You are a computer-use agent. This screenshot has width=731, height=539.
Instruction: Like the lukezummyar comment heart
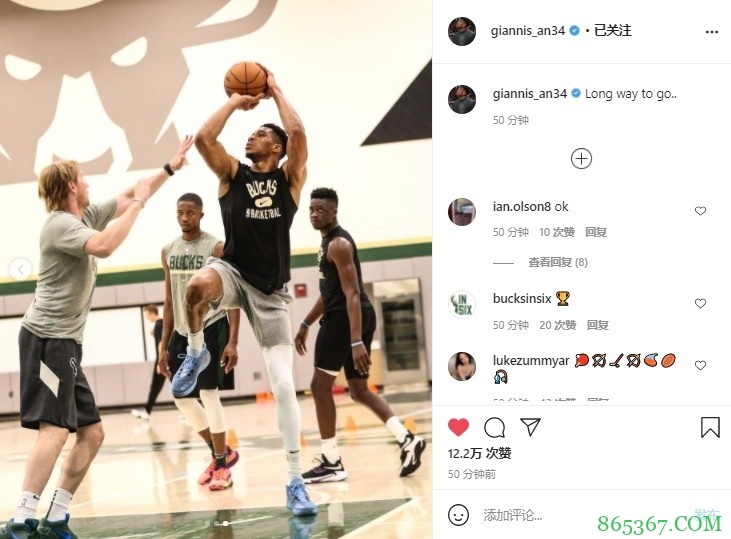click(x=700, y=365)
